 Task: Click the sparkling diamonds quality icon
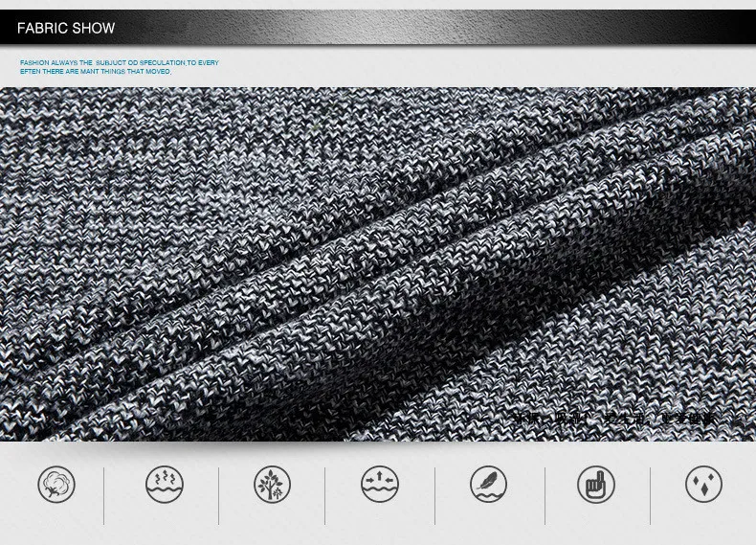tap(704, 484)
